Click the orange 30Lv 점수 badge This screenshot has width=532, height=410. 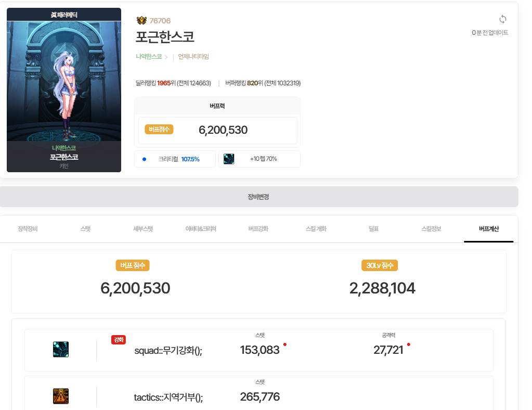click(380, 265)
